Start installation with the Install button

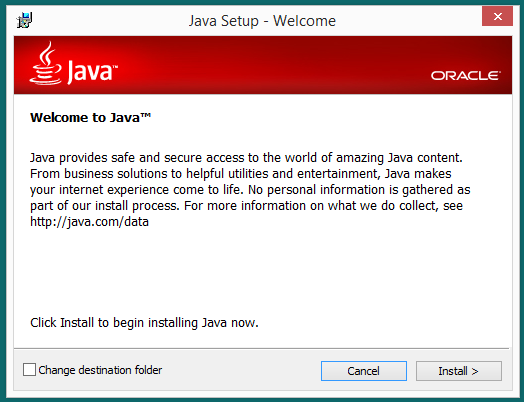(458, 371)
